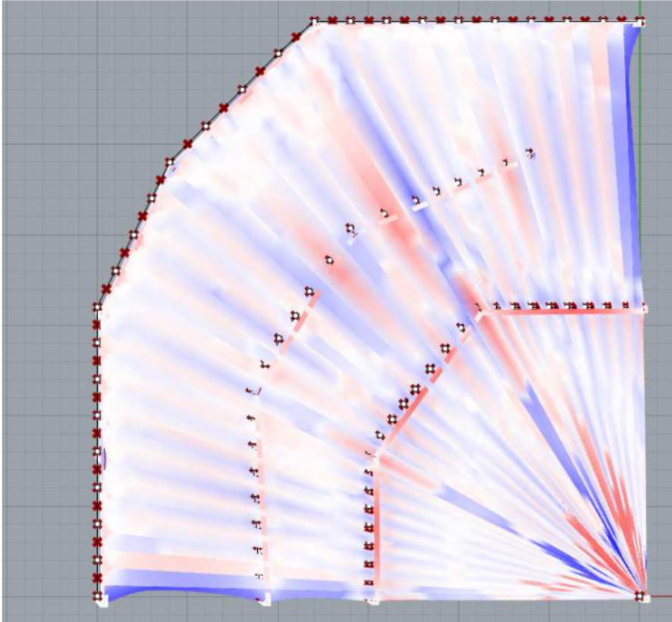Pick the bottom-edge node under the inner-right column
672x622 pixels.
[x=371, y=600]
